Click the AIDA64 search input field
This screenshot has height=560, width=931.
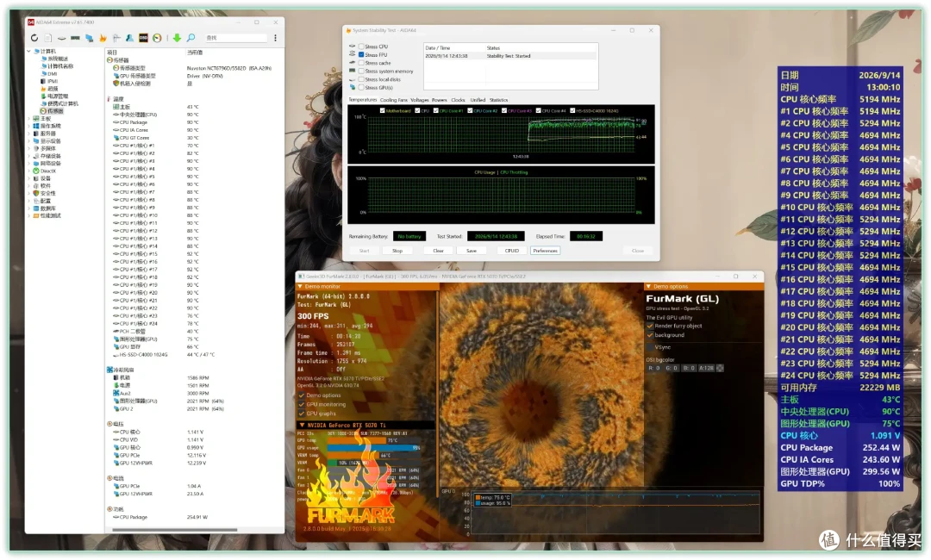(x=235, y=38)
